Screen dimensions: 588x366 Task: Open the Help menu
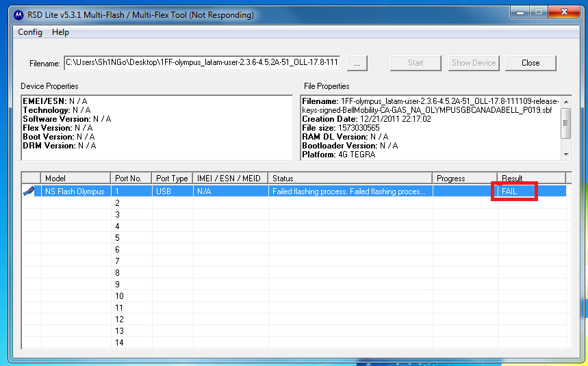[x=60, y=32]
